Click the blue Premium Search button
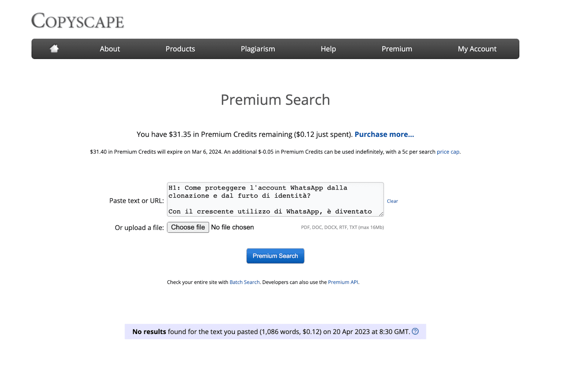 click(275, 256)
